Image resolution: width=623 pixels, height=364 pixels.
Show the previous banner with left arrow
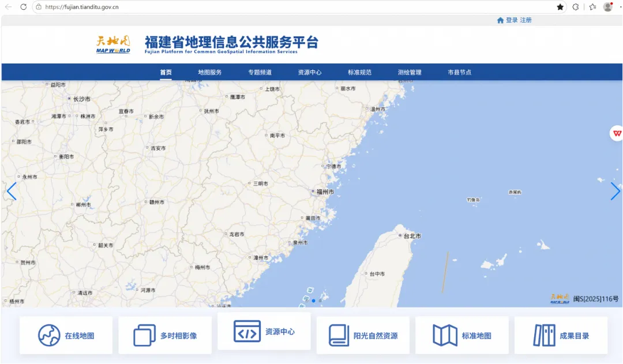pyautogui.click(x=12, y=192)
